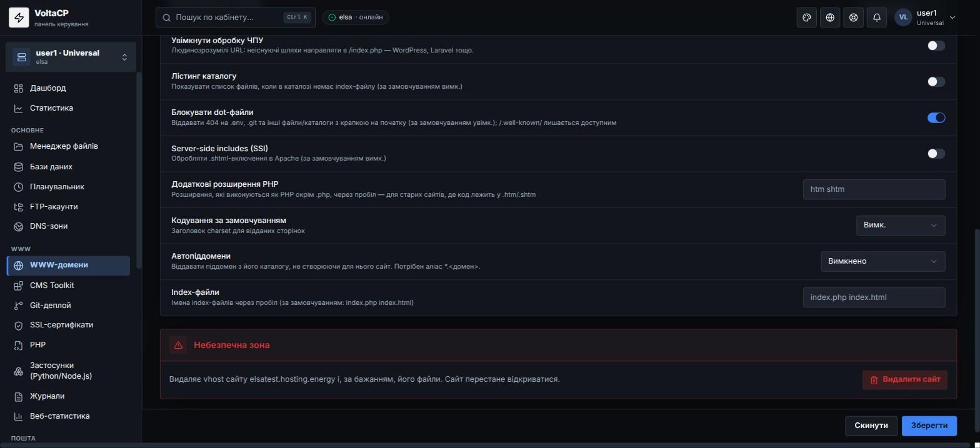Click the Зберегти button
Screen dimensions: 980x448
click(929, 426)
